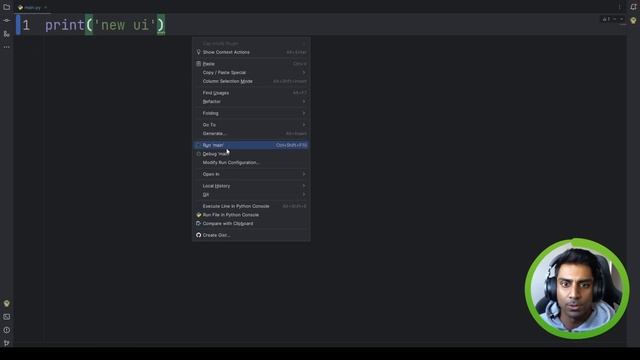Expand the Local History submenu
The height and width of the screenshot is (360, 640).
251,186
